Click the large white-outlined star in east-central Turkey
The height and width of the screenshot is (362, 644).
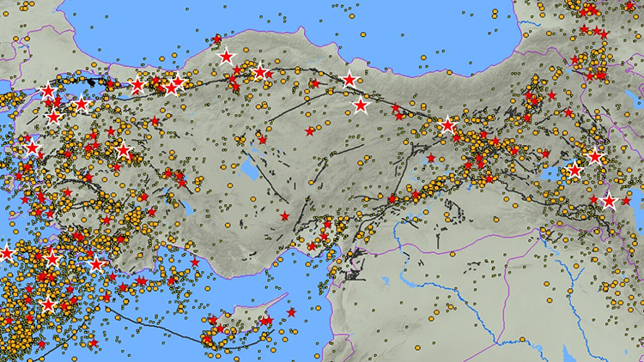click(x=447, y=125)
